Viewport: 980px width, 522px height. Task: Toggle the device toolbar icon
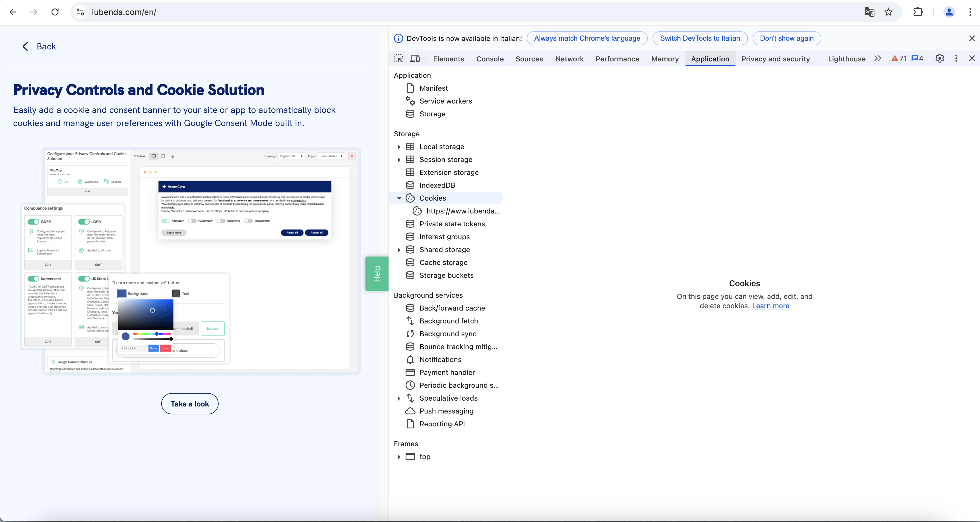pyautogui.click(x=415, y=58)
